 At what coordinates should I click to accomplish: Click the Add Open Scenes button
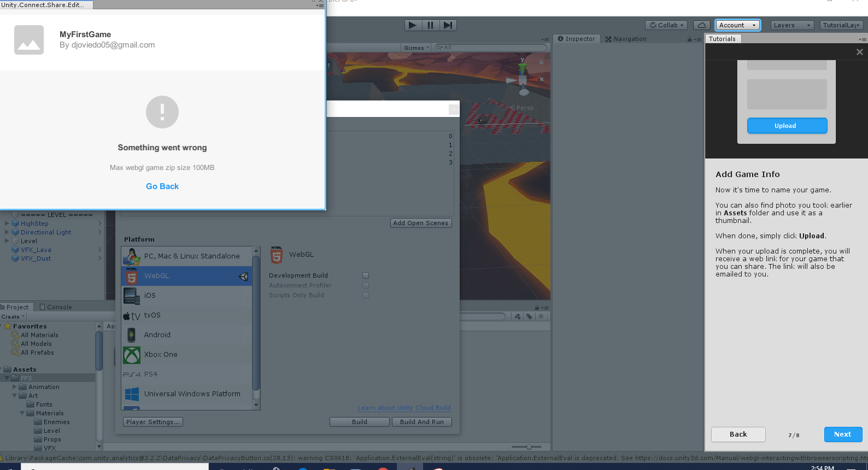click(x=421, y=223)
